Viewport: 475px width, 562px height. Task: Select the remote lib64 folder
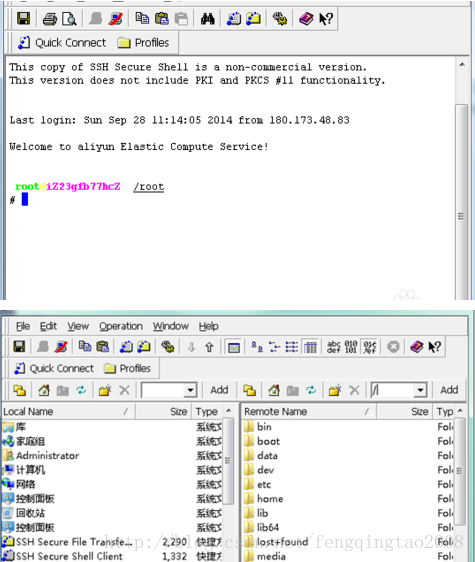point(261,528)
